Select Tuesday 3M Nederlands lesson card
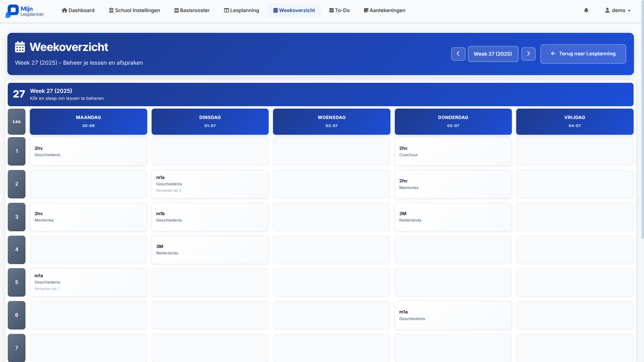The height and width of the screenshot is (362, 644). (210, 249)
